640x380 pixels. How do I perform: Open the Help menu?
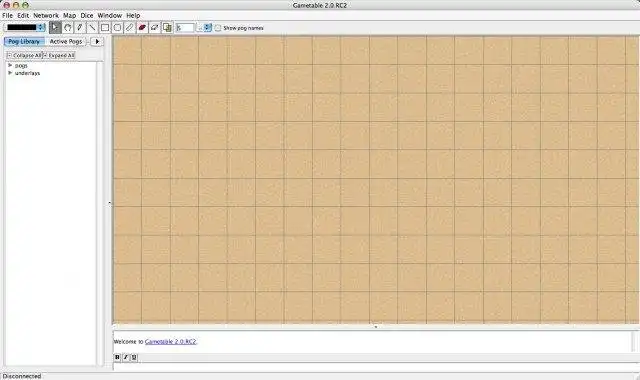(x=133, y=16)
